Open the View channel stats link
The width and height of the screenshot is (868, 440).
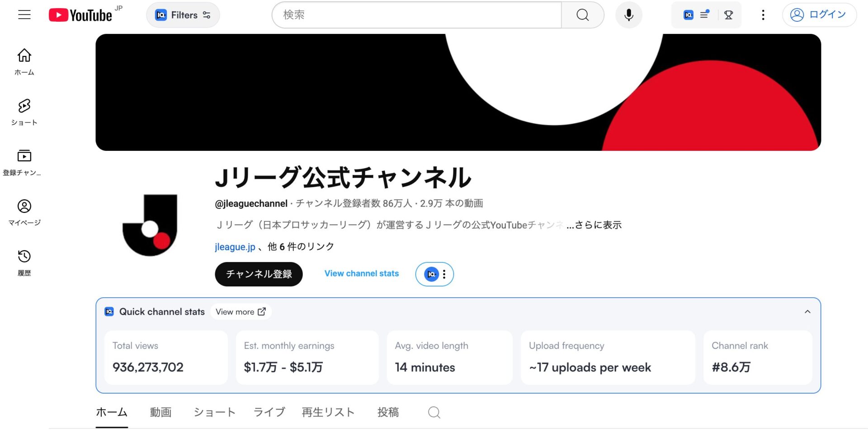[x=362, y=273]
